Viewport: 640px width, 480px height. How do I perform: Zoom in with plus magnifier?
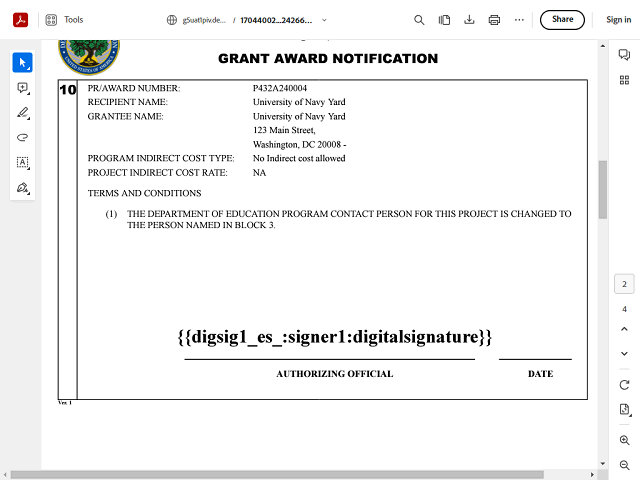pos(624,440)
